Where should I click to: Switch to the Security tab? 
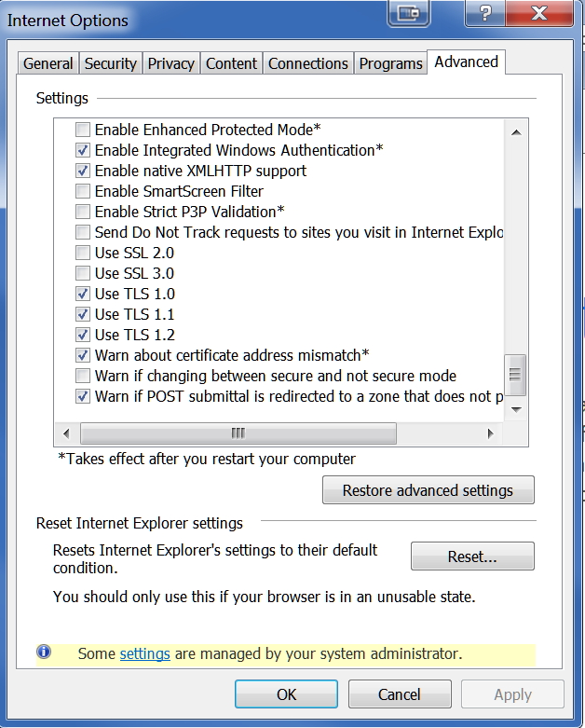[x=111, y=63]
